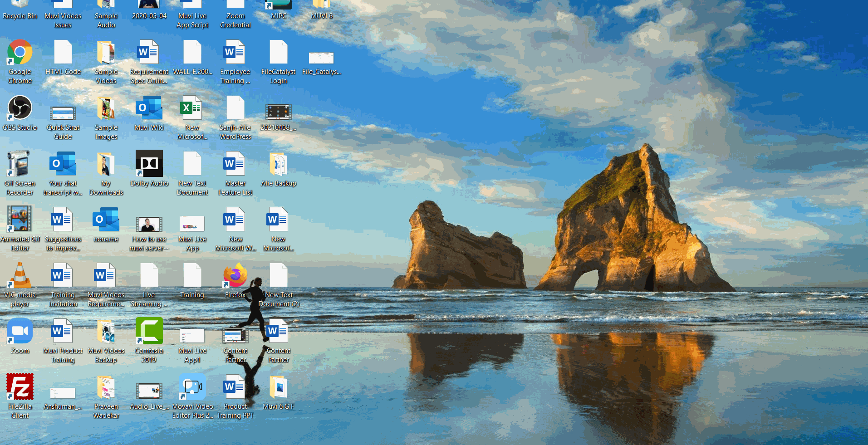Select the My Downloads folder
868x445 pixels.
click(x=106, y=173)
